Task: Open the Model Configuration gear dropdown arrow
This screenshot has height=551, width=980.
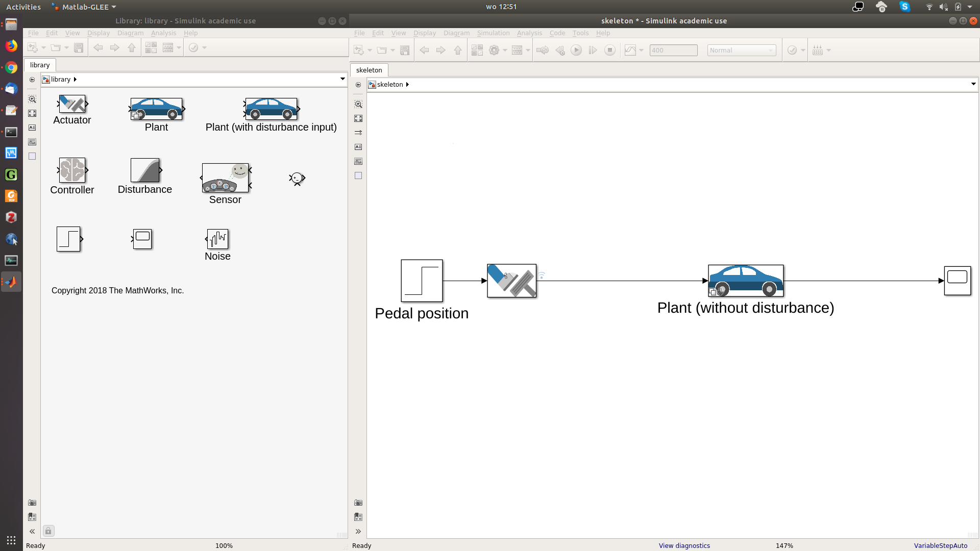Action: (x=505, y=50)
